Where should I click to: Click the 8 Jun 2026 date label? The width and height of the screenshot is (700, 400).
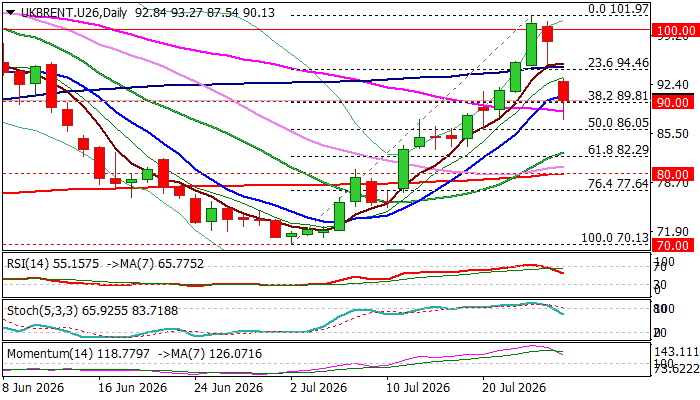(x=33, y=387)
